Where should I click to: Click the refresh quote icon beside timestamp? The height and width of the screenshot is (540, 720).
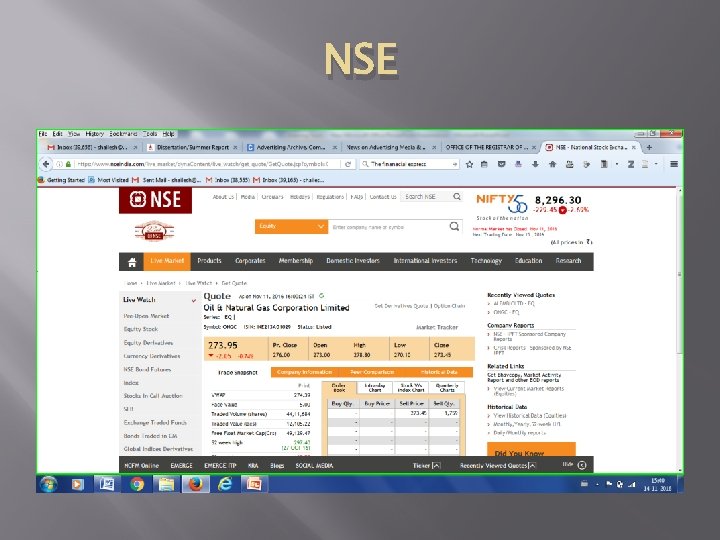point(321,296)
